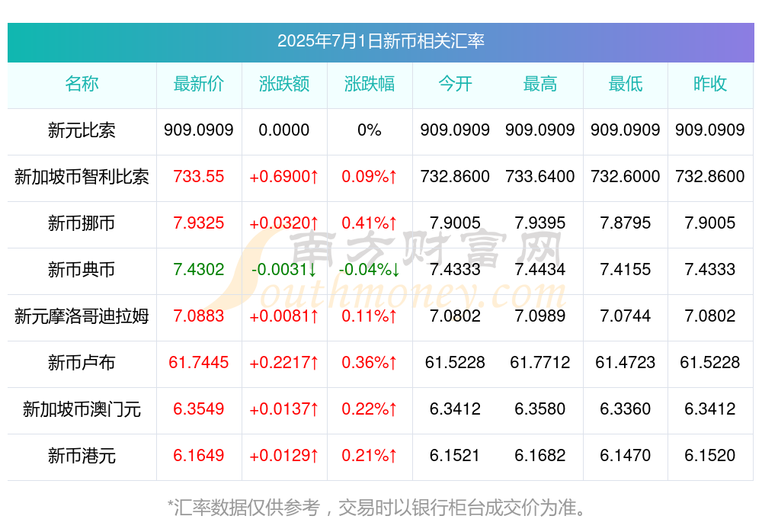The width and height of the screenshot is (762, 532).
Task: Select the 今开 column header
Action: pos(455,84)
